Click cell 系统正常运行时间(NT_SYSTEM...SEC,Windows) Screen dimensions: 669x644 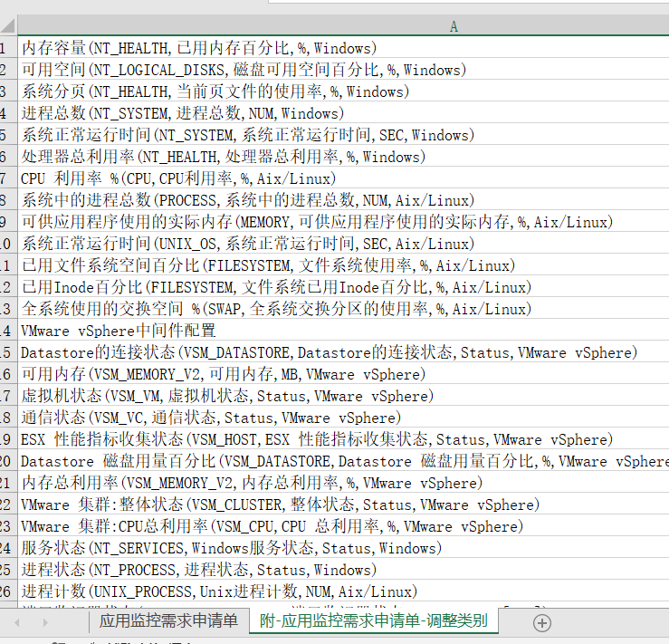(x=343, y=134)
